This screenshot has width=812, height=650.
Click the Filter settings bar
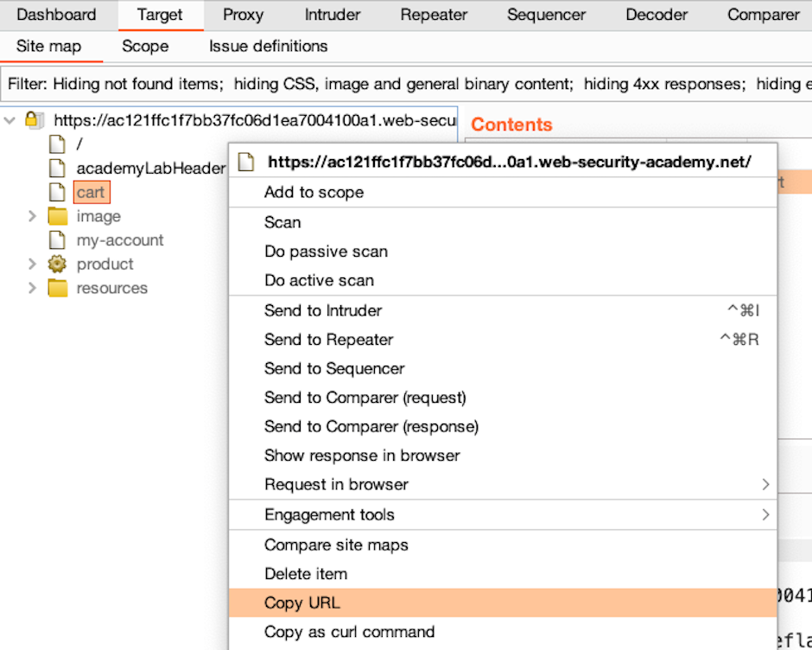(x=406, y=84)
